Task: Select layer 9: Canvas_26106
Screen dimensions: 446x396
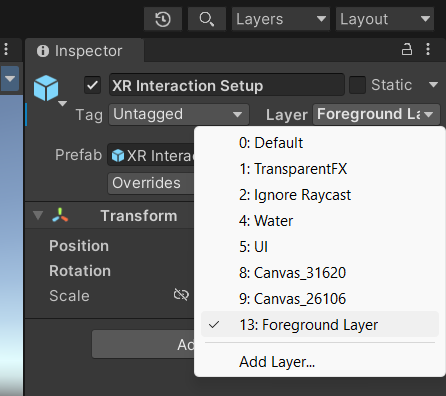Action: (x=320, y=299)
